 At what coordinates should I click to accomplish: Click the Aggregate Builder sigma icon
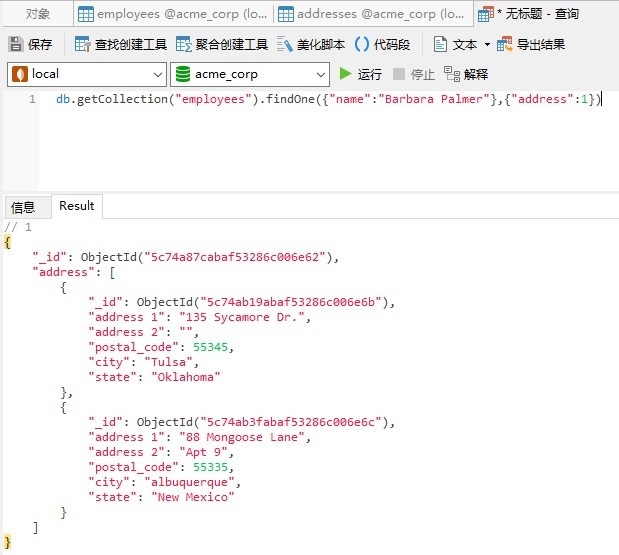[184, 44]
